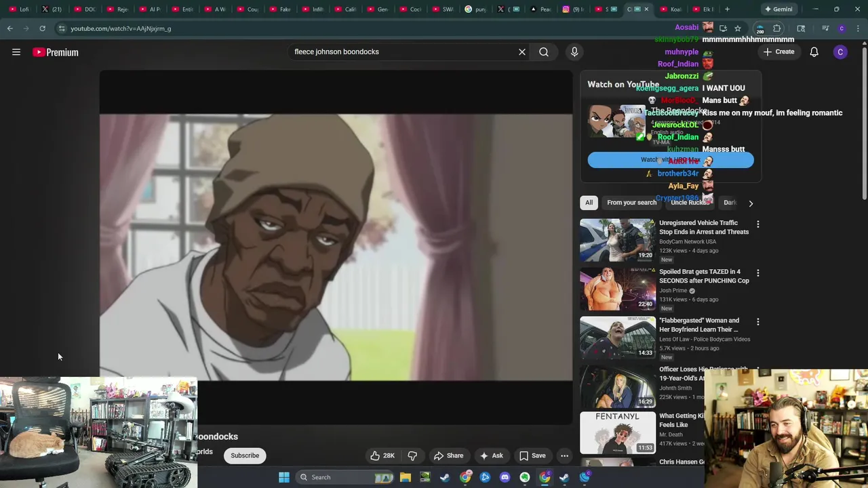Show more filter chips with right arrow
Viewport: 868px width, 488px height.
coord(751,203)
